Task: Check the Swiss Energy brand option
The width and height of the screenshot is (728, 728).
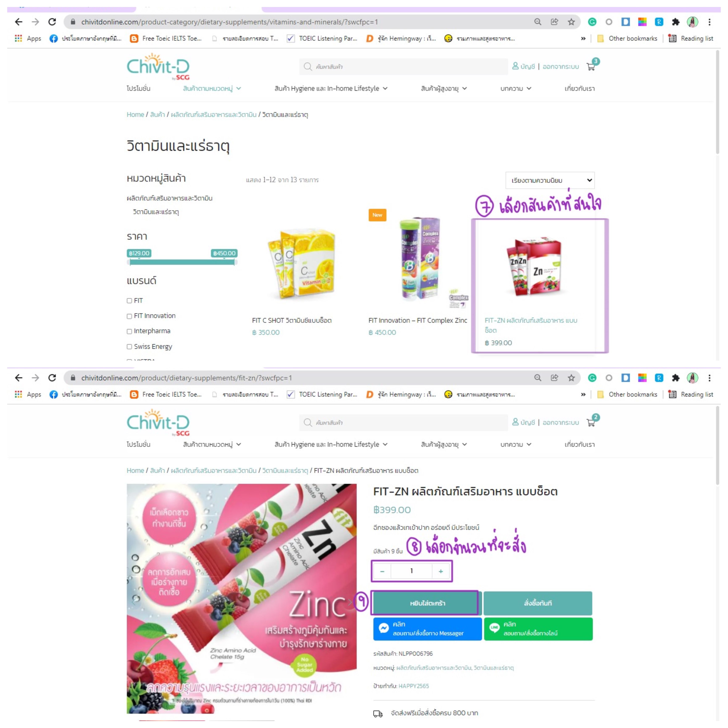Action: [x=129, y=347]
